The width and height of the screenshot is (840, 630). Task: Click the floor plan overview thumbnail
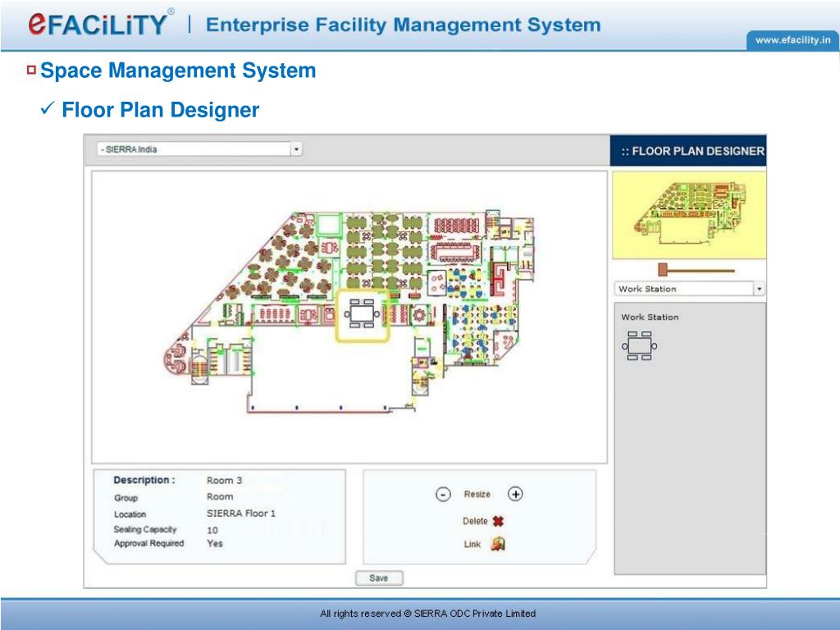pyautogui.click(x=689, y=215)
